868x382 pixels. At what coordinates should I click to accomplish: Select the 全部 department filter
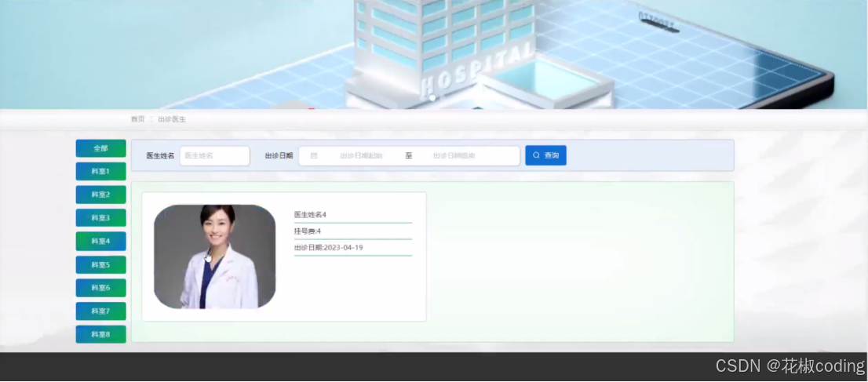(100, 148)
